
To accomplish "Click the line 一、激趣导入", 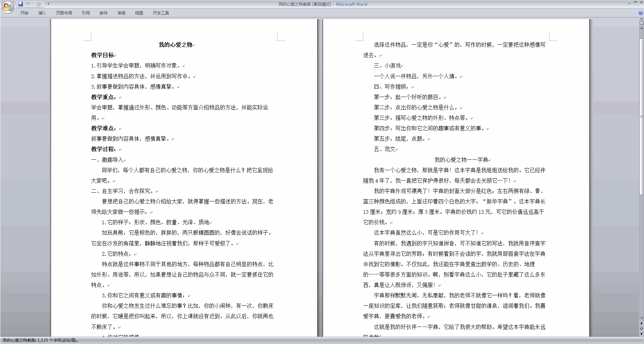I will [107, 160].
